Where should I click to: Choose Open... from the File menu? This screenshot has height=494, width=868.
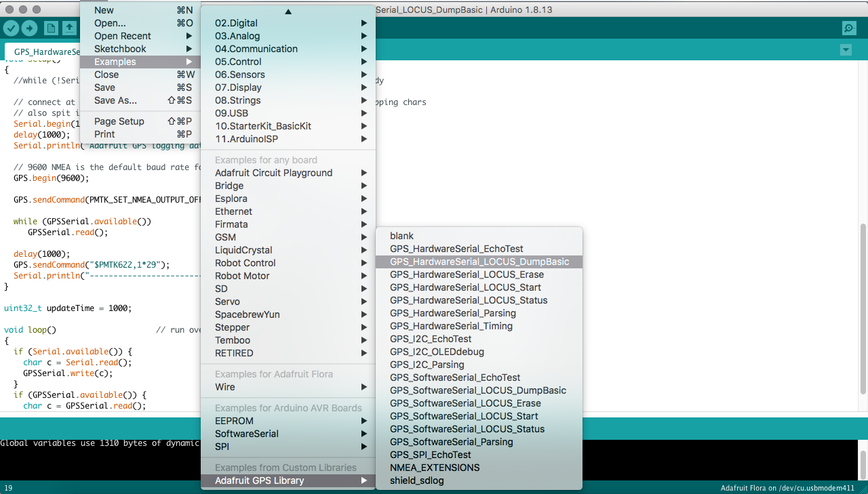click(x=140, y=23)
